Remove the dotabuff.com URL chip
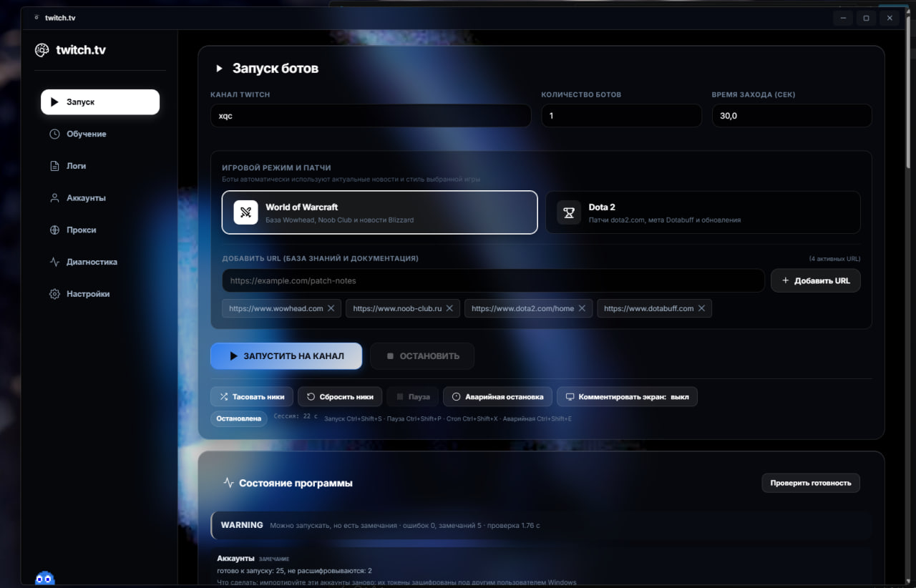Image resolution: width=916 pixels, height=588 pixels. point(701,308)
